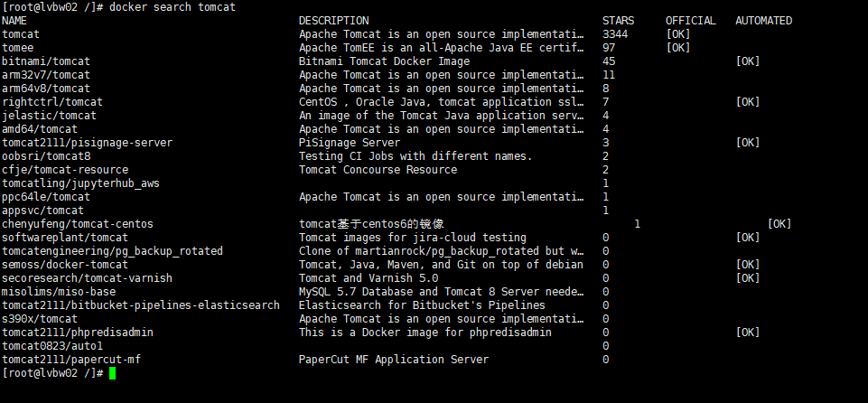Click the 'CentOS , Oracle Java' description
This screenshot has width=868, height=403.
441,102
